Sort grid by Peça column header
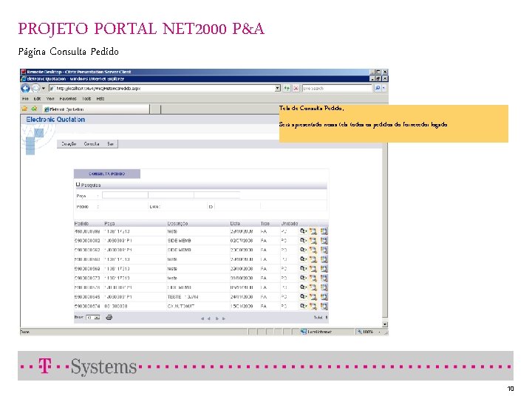The image size is (532, 399). pyautogui.click(x=109, y=224)
